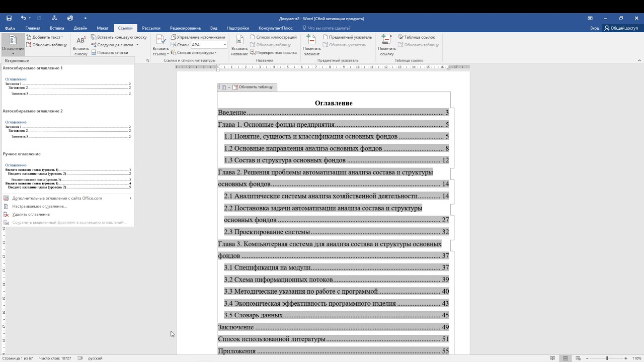Click Перекрестная ссылка
Viewport: 644px width, 362px height.
point(273,52)
